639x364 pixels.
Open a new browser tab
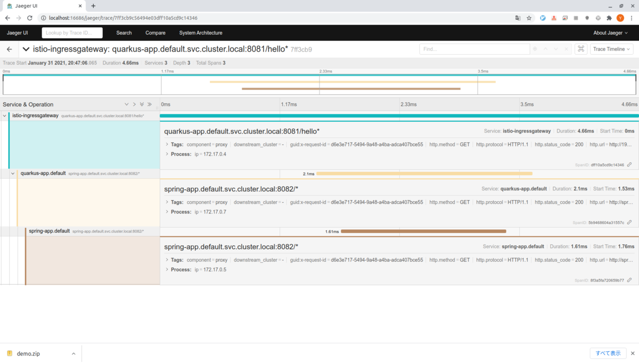tap(93, 6)
